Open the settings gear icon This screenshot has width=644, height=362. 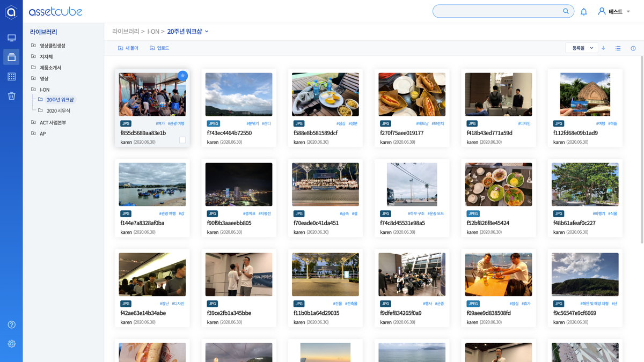click(x=11, y=344)
